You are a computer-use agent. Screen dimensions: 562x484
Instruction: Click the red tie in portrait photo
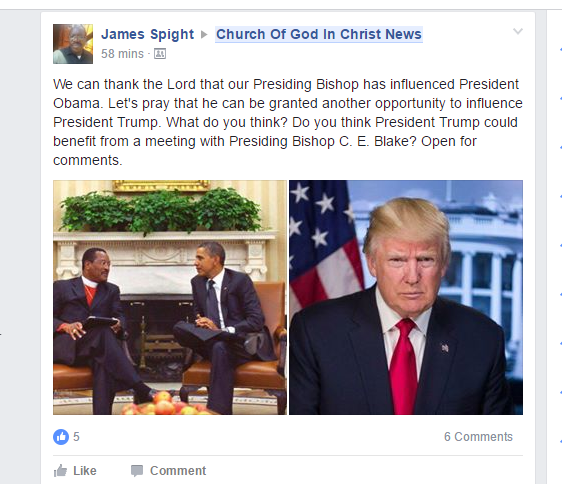pos(403,366)
